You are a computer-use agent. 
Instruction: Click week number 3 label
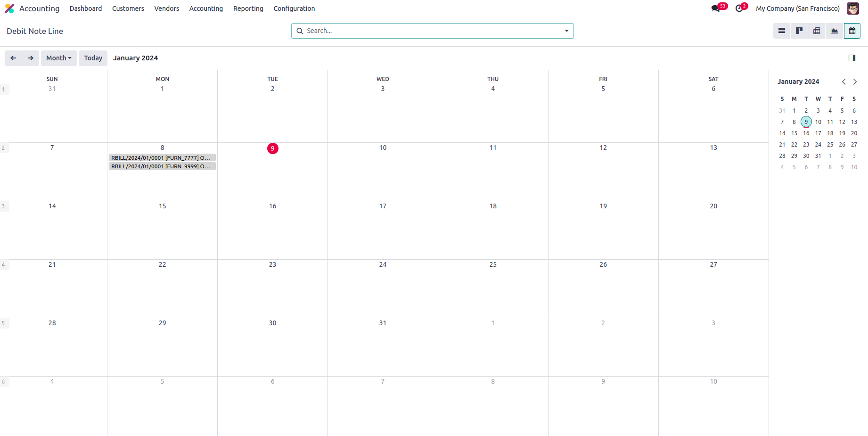(3, 206)
